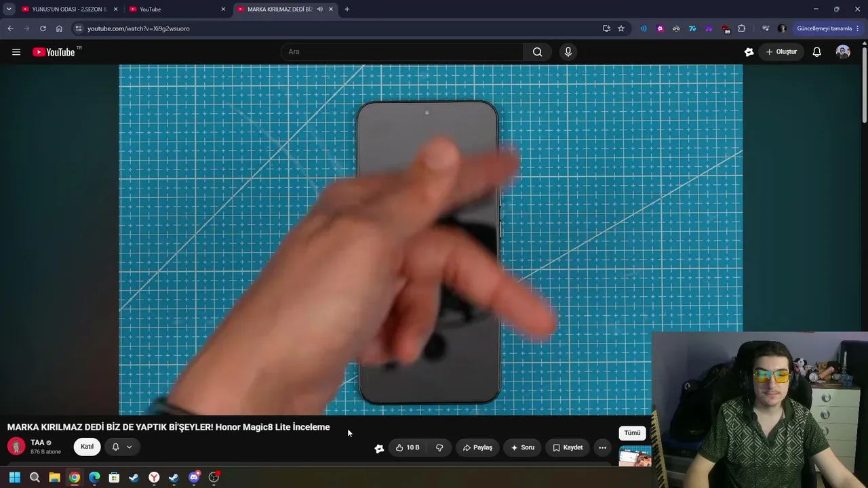Click the install/cast icon in the address bar
868x488 pixels.
coord(606,28)
